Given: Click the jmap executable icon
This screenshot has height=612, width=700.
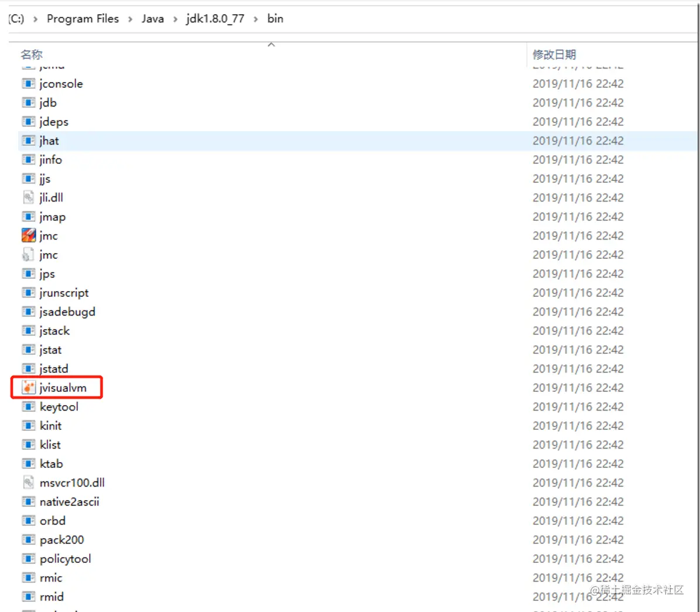Looking at the screenshot, I should [28, 217].
